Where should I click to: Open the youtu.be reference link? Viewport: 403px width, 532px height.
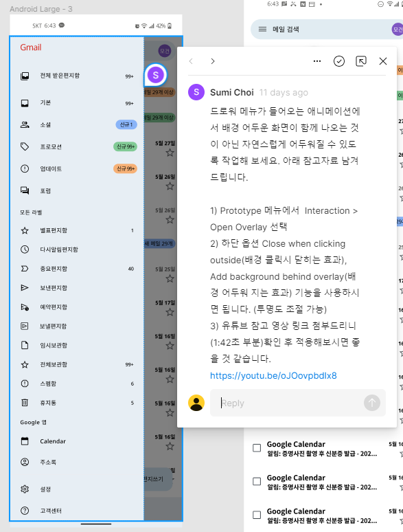point(273,375)
